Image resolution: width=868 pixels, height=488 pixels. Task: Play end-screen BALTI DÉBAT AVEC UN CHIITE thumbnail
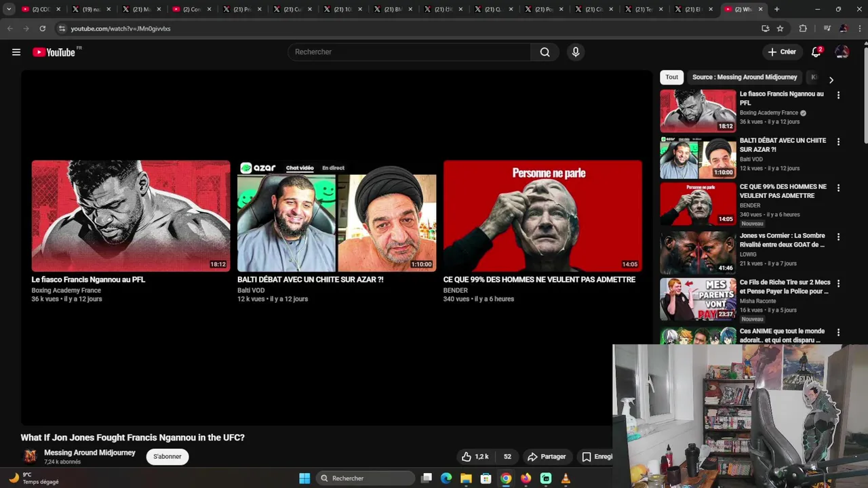point(337,216)
